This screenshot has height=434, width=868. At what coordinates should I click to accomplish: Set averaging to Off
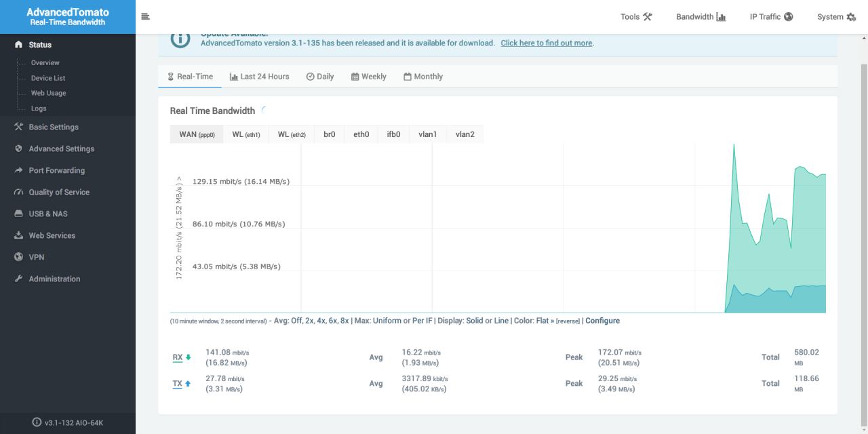[x=296, y=321]
